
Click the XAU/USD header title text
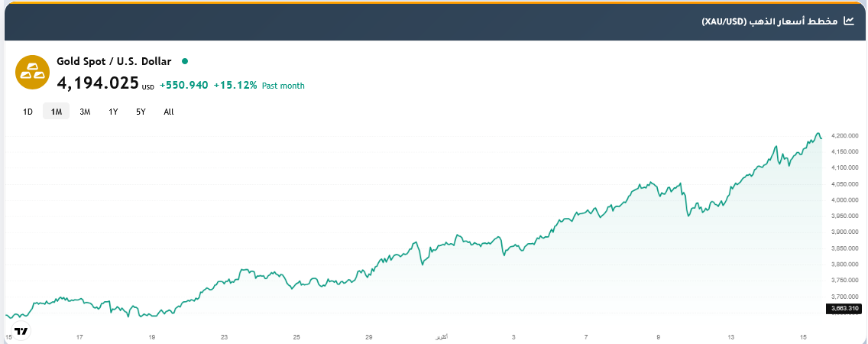coord(769,21)
